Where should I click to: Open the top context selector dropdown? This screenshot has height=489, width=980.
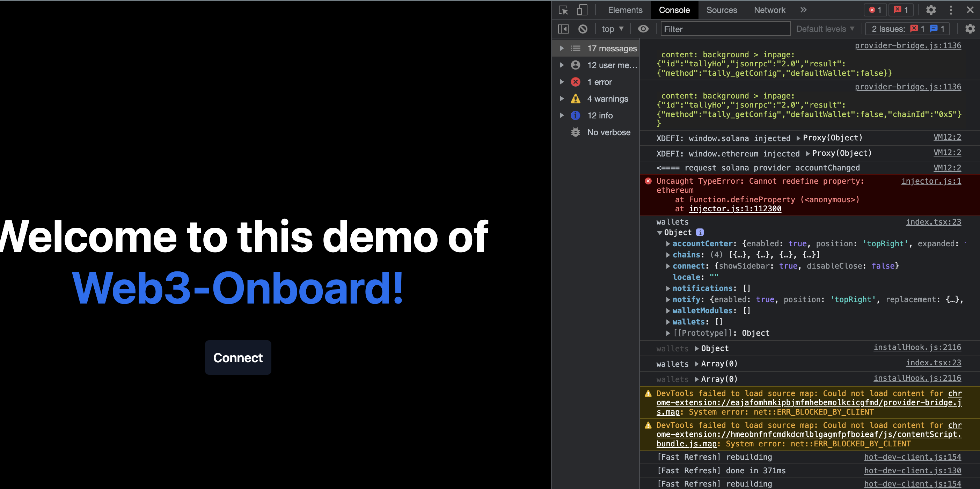pos(612,29)
